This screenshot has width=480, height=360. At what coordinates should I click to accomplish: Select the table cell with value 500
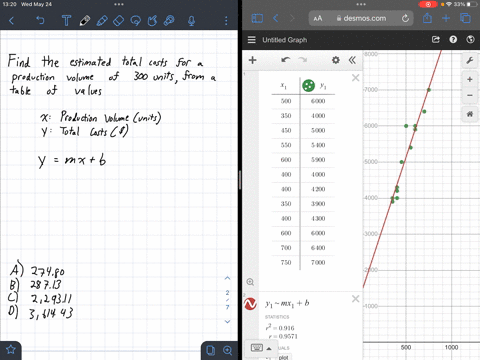coord(286,101)
